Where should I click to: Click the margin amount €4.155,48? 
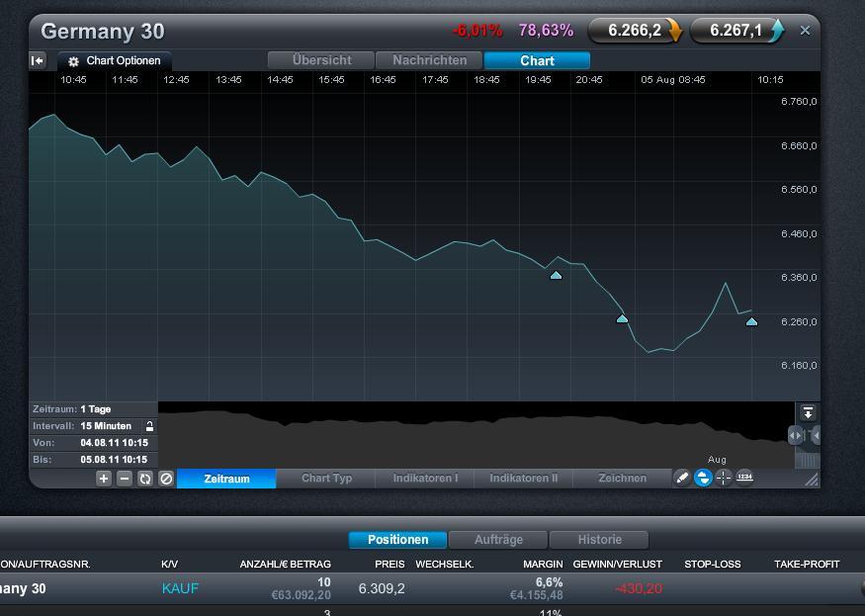click(536, 595)
